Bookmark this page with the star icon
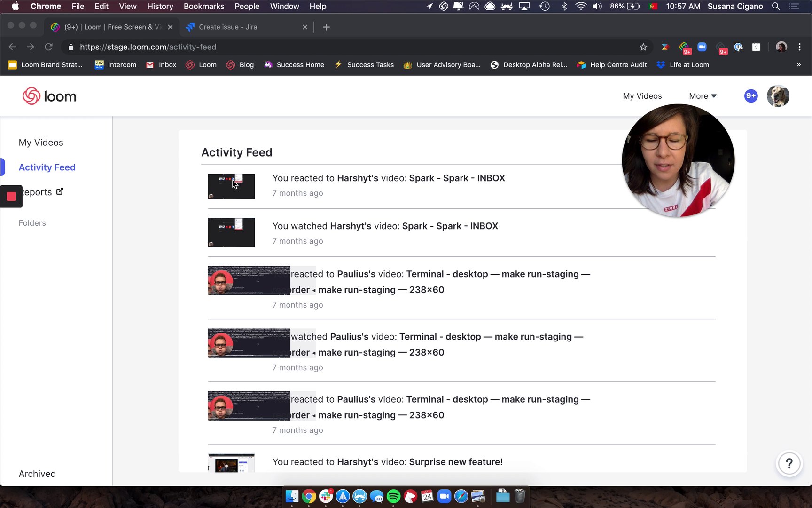Image resolution: width=812 pixels, height=508 pixels. click(643, 47)
